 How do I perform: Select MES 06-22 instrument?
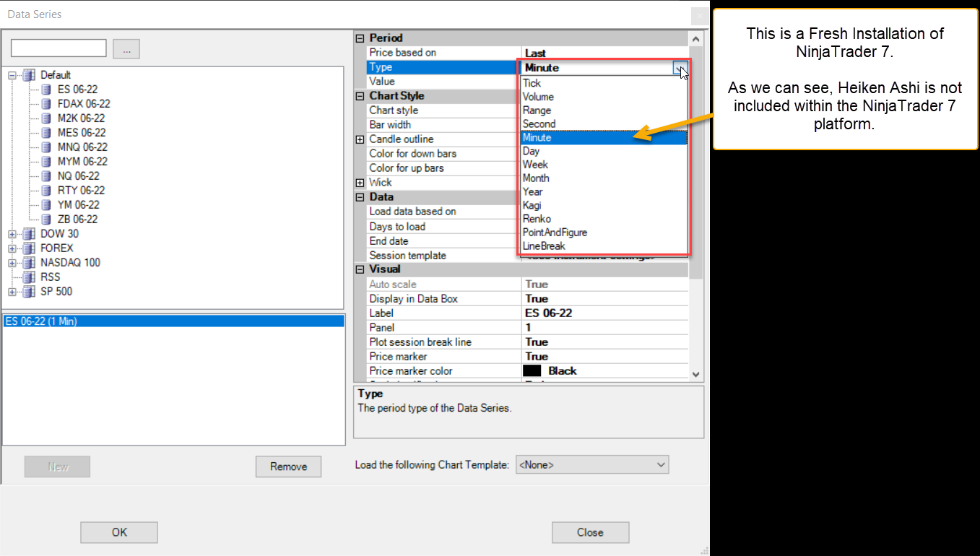(x=82, y=133)
